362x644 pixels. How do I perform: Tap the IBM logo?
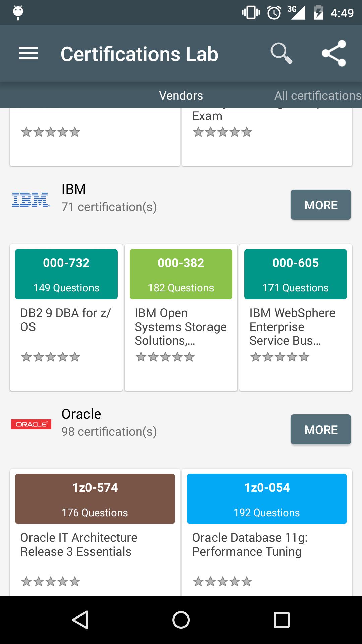coord(31,199)
